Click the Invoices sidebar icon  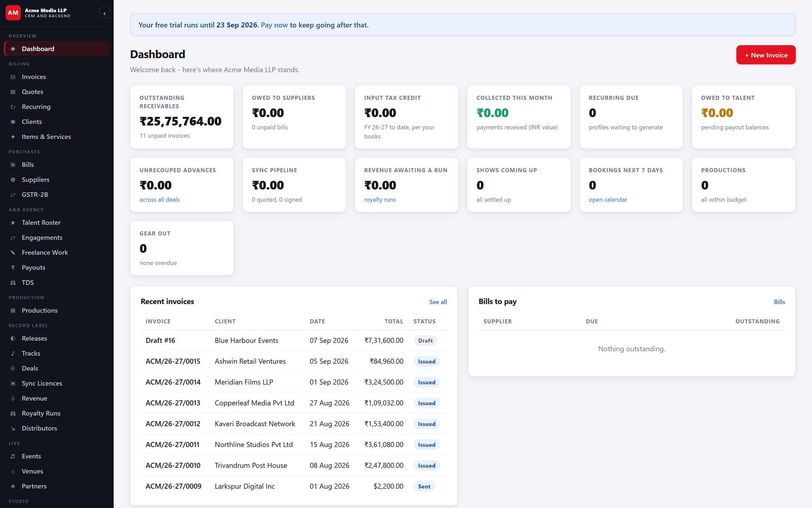pyautogui.click(x=13, y=77)
